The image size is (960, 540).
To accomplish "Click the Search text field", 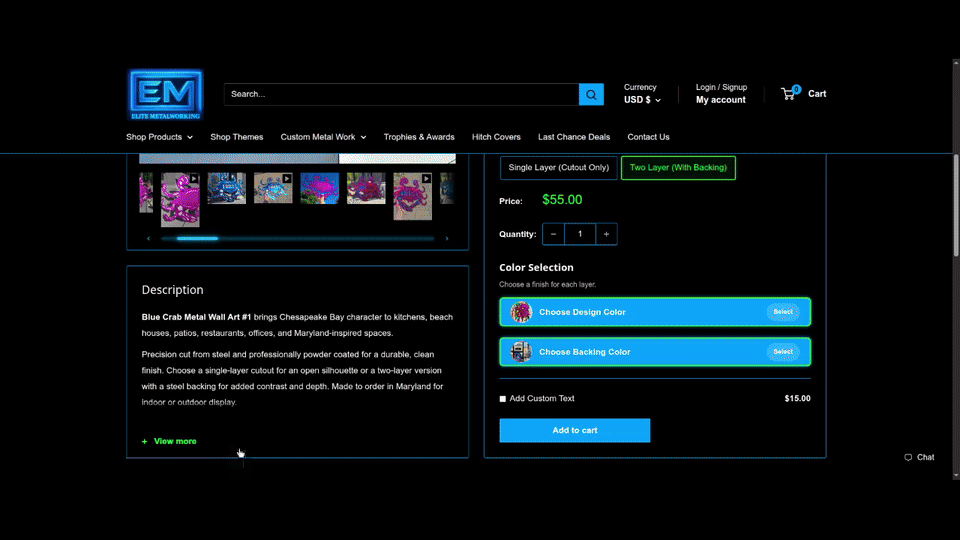I will pyautogui.click(x=402, y=94).
